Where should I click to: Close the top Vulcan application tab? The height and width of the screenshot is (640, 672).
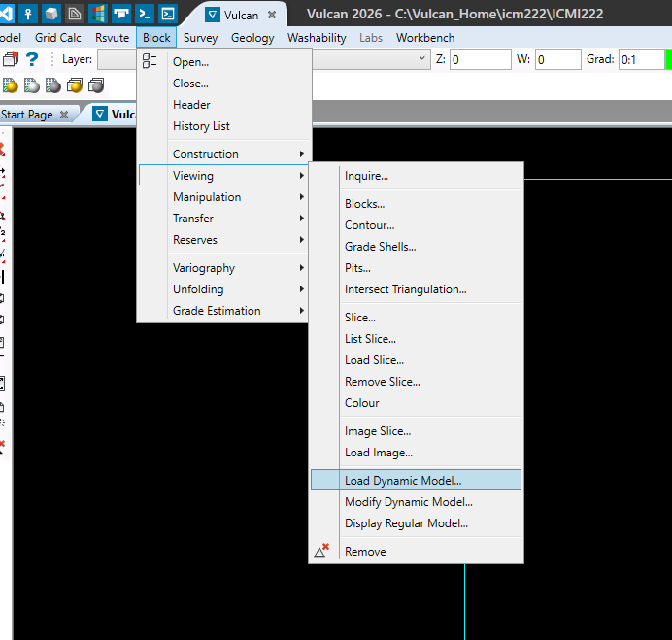pos(272,15)
